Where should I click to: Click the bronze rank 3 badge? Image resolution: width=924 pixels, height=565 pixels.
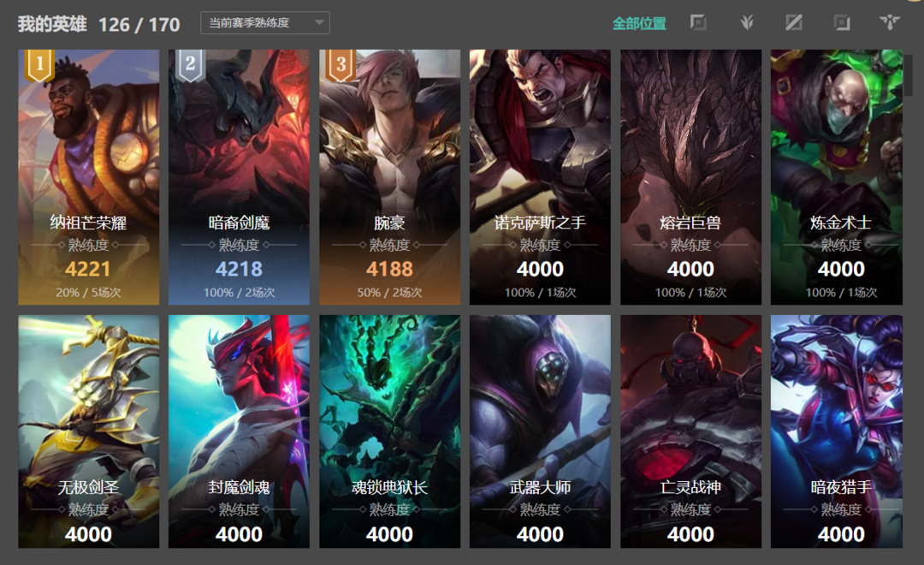(x=341, y=64)
